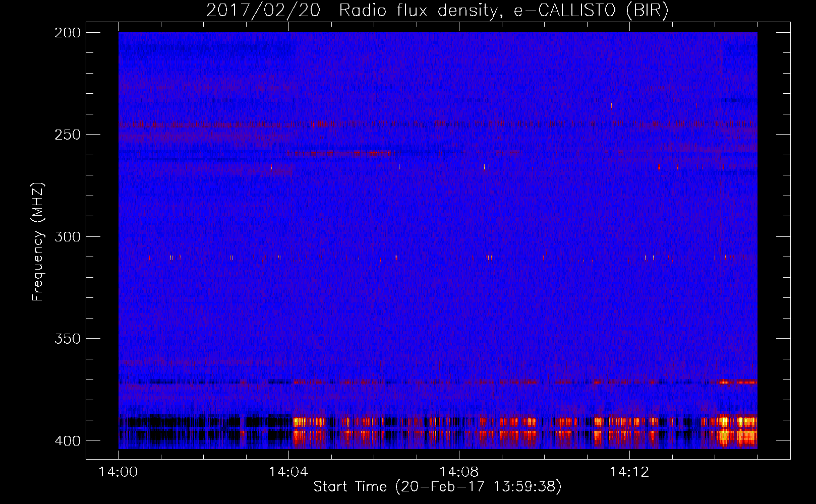Click the 'Frequency (MHZ)' axis label
816x504 pixels.
click(x=38, y=242)
